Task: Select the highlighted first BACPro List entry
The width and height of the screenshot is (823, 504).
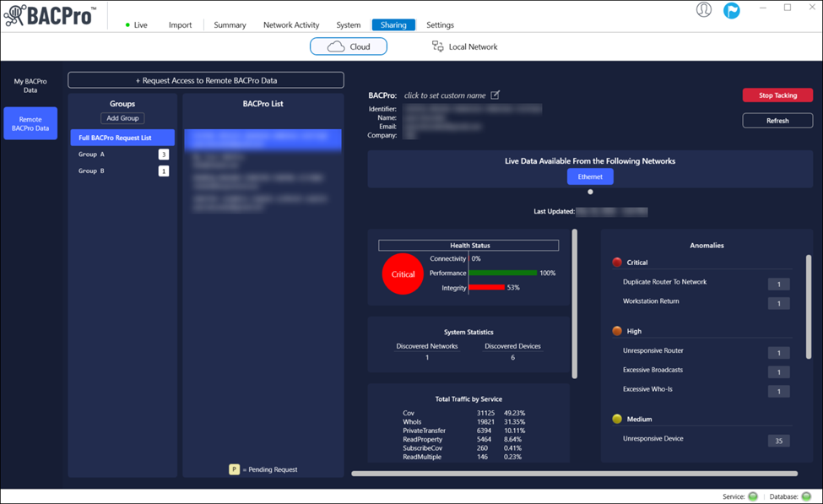Action: (263, 141)
